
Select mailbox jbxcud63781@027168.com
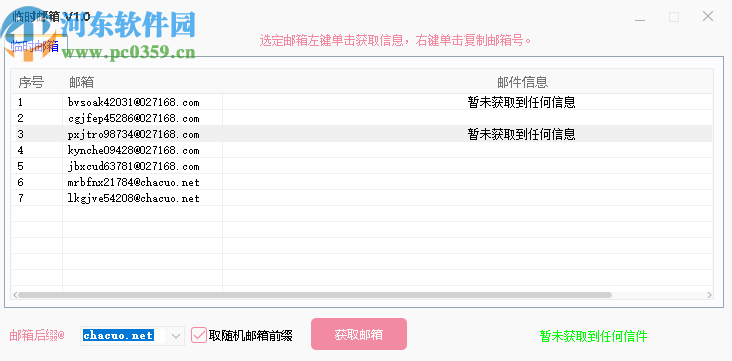(134, 166)
